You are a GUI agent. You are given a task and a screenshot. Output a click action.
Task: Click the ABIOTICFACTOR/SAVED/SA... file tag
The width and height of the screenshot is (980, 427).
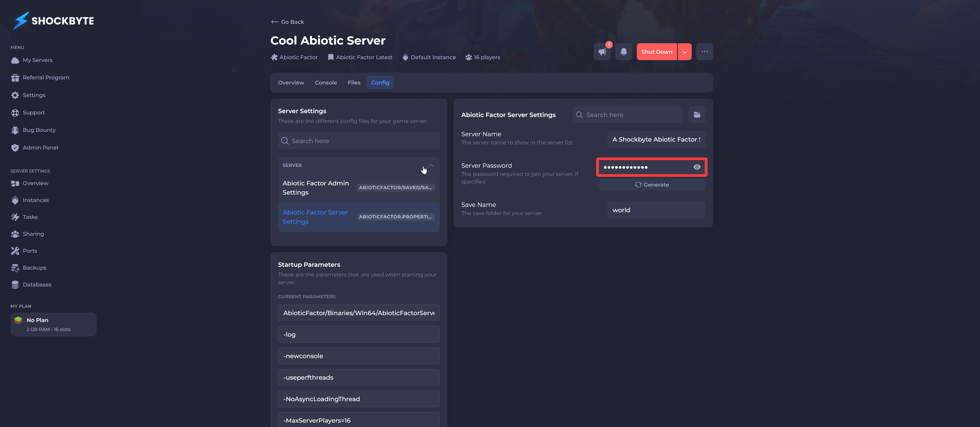[x=396, y=188]
